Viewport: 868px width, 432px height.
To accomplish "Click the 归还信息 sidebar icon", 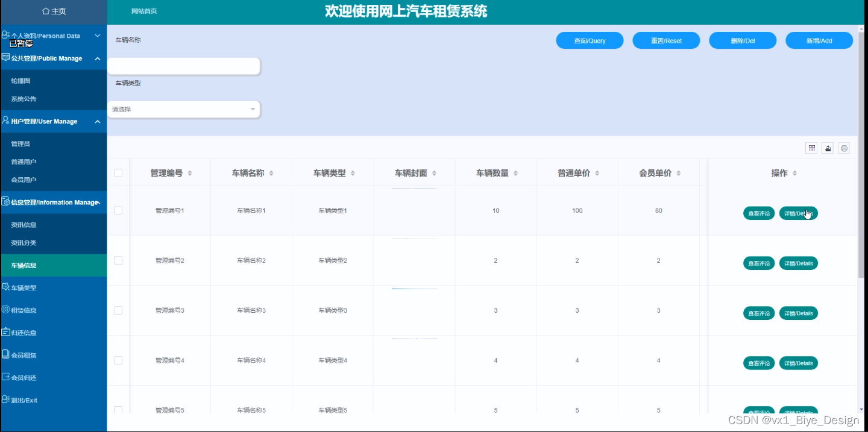I will 5,332.
